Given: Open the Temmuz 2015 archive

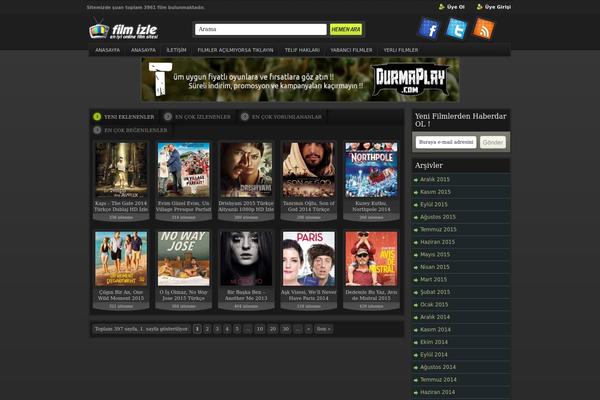Looking at the screenshot, I should click(x=438, y=229).
